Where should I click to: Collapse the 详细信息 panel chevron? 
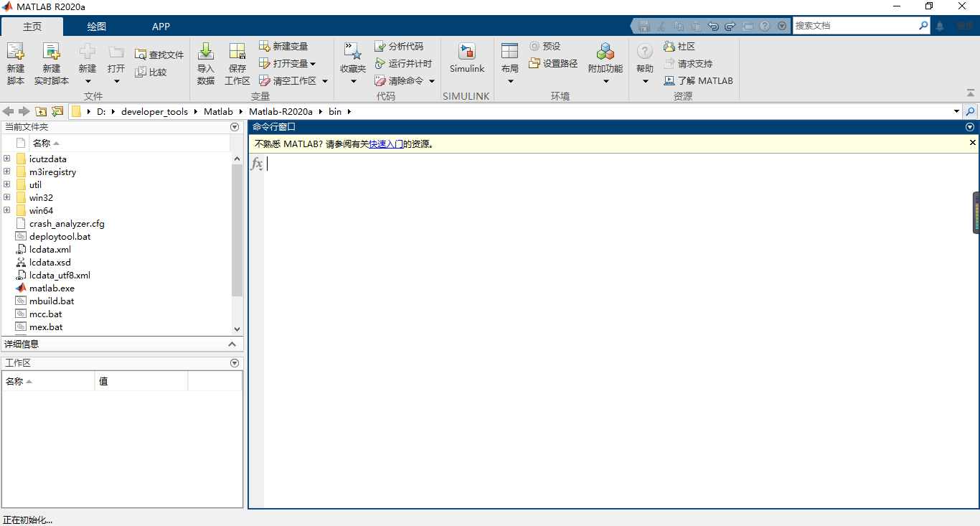[232, 344]
